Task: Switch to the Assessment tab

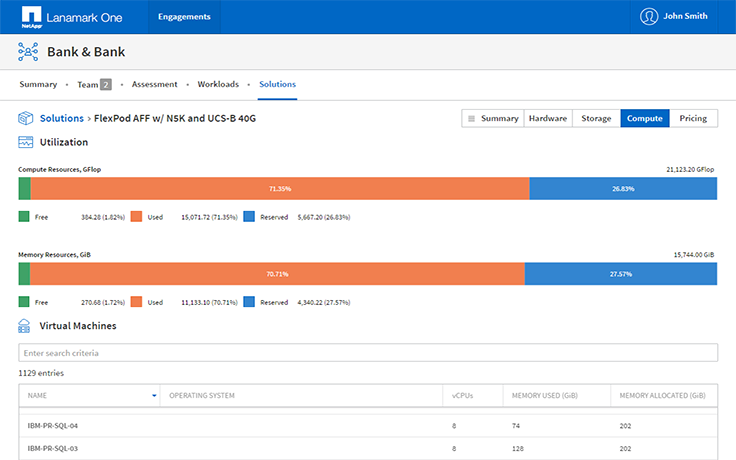Action: click(154, 84)
